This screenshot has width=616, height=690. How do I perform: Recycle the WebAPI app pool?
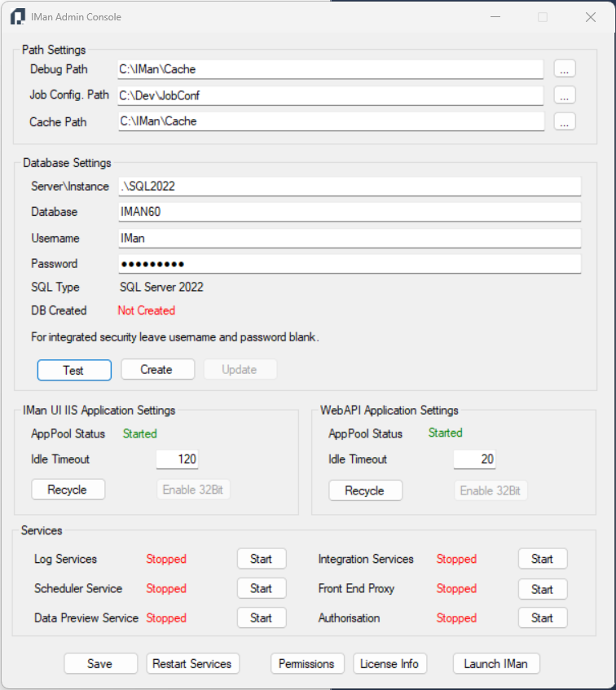pos(366,490)
